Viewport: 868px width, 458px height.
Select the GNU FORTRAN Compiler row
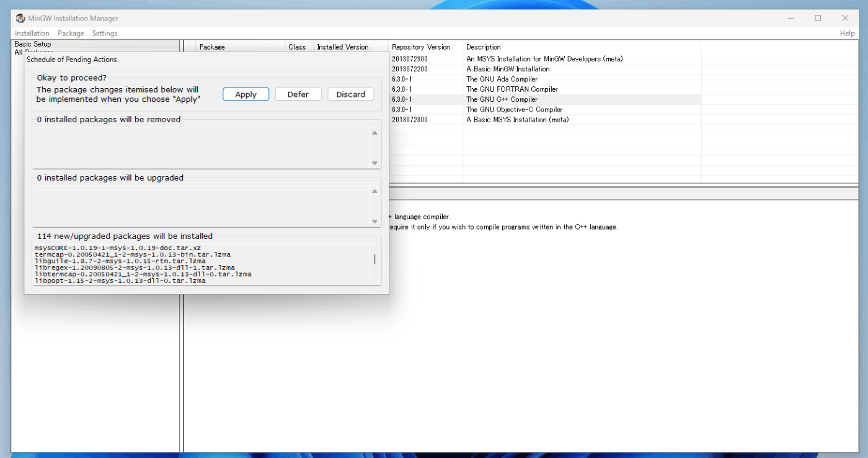point(545,89)
